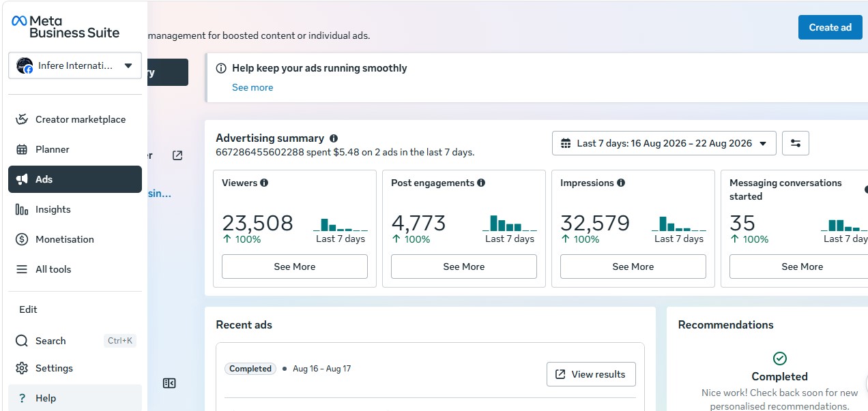
Task: Open the Infere International account dropdown
Action: point(75,65)
